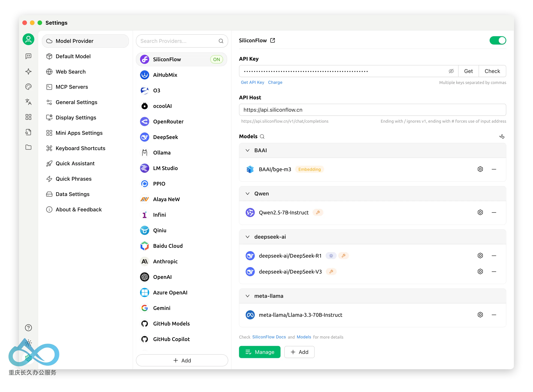This screenshot has width=533, height=392.
Task: Collapse the Qwen model group
Action: pos(247,194)
